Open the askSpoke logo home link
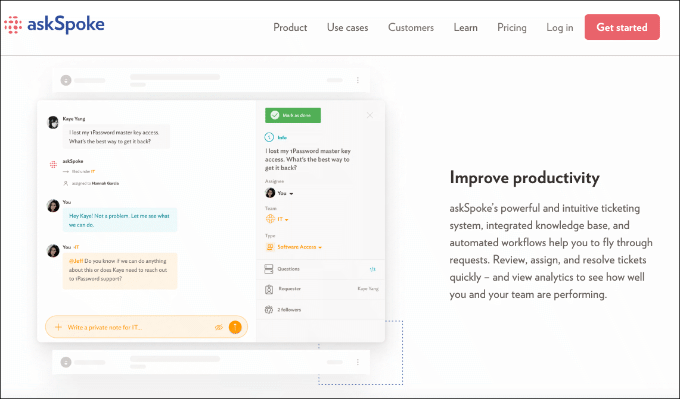This screenshot has width=680, height=399. pos(54,25)
